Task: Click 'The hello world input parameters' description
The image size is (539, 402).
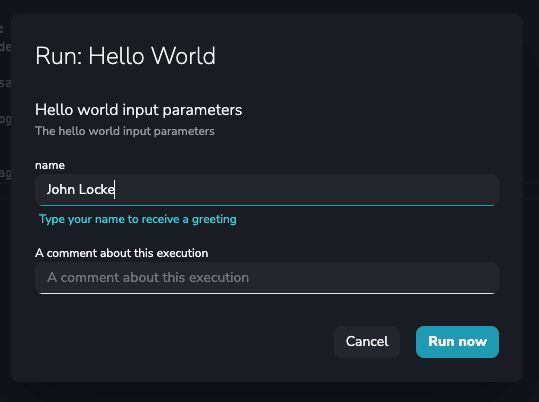Action: pos(125,131)
